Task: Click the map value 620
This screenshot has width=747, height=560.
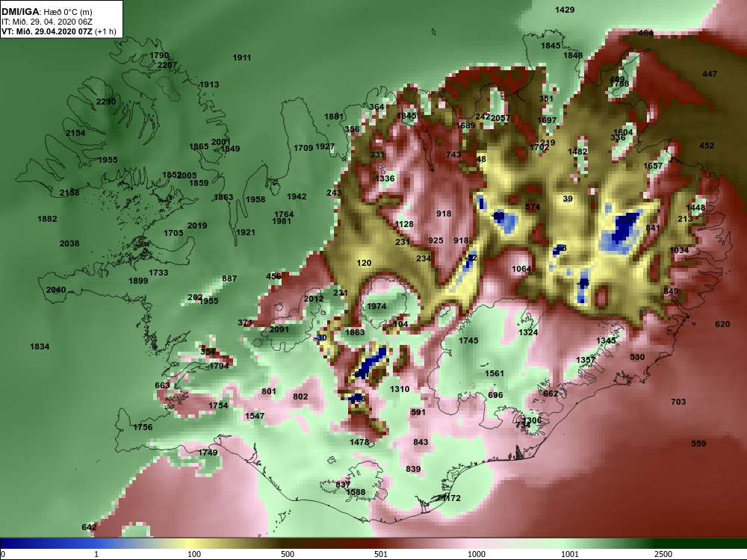Action: (x=722, y=324)
